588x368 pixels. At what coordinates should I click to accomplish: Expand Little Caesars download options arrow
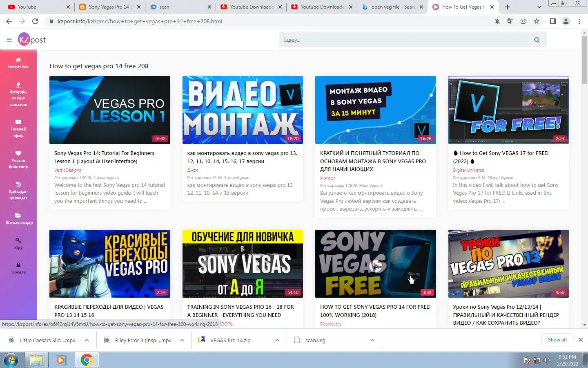point(87,340)
